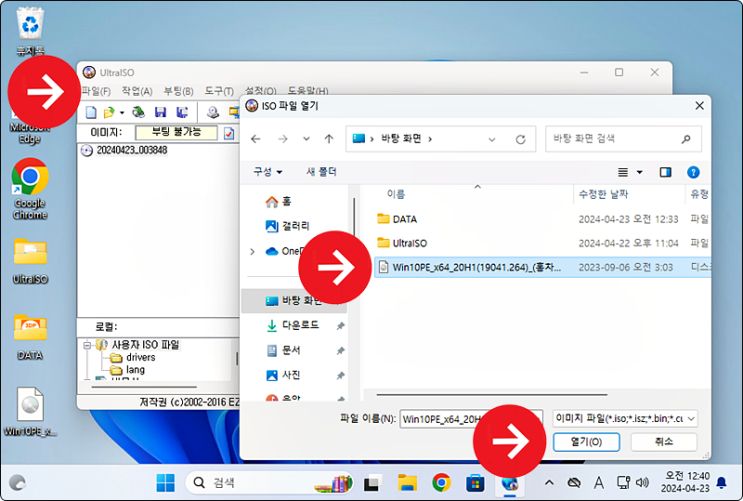Open the 부팅(B) menu in UltraISO
Viewport: 743px width, 501px height.
pos(178,91)
